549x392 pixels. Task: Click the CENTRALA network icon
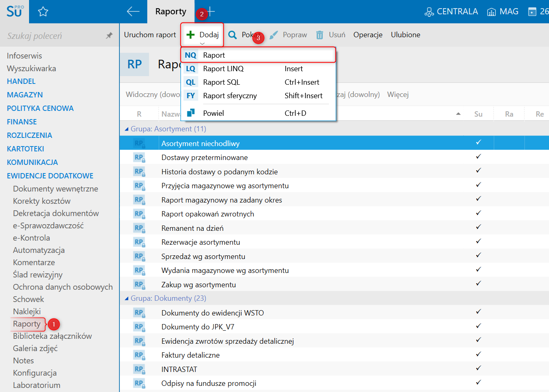[429, 12]
